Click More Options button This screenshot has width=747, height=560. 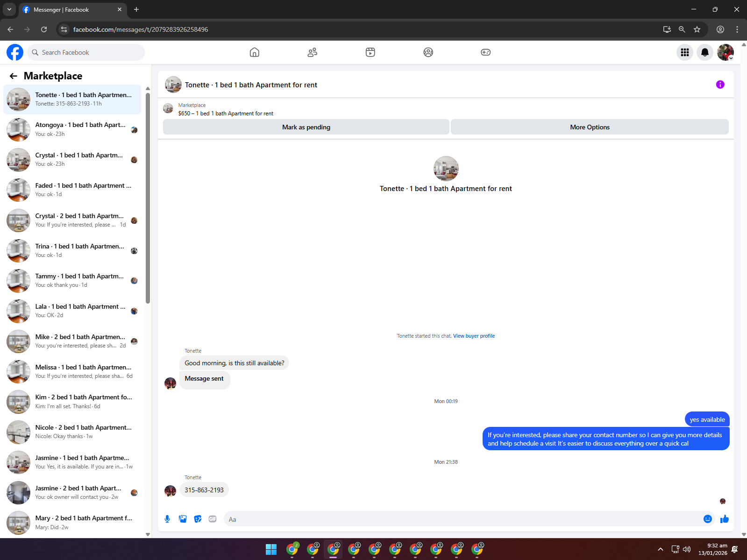tap(590, 127)
